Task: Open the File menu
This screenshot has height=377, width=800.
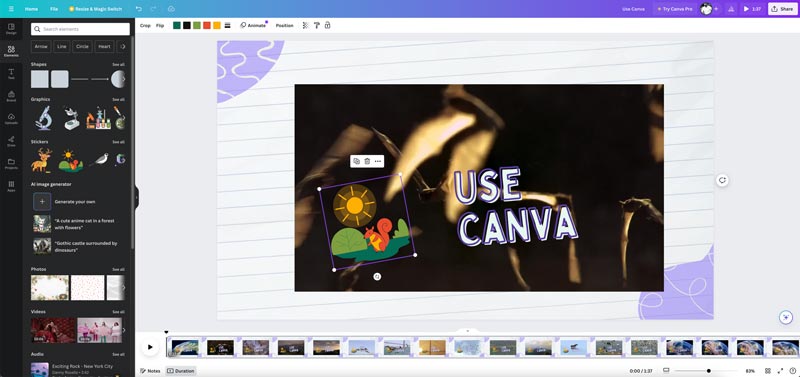Action: pos(54,9)
